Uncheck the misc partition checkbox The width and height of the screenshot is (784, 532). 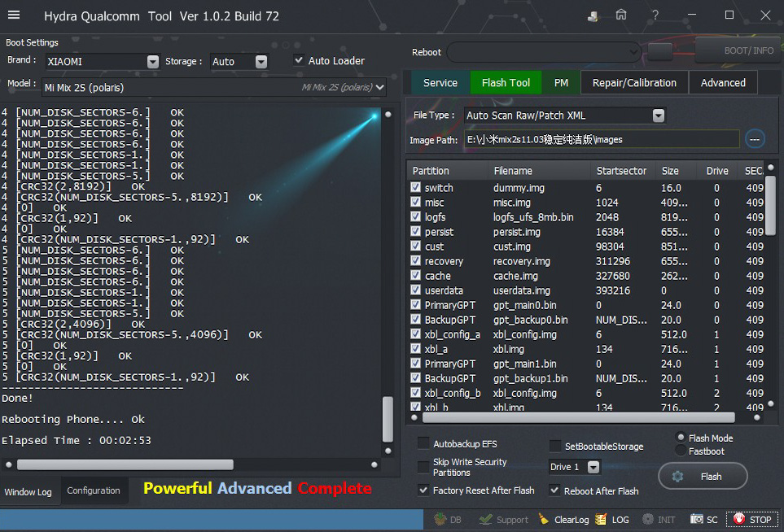415,202
